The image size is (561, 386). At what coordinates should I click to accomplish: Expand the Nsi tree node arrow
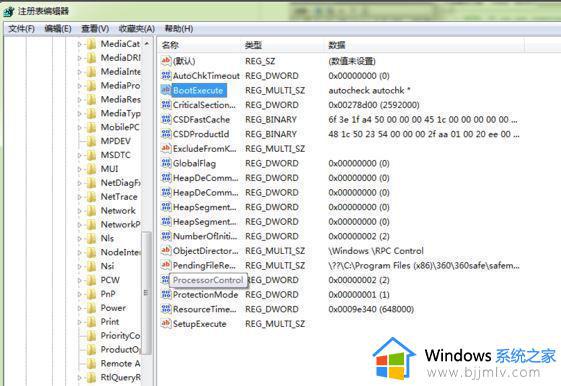point(79,267)
